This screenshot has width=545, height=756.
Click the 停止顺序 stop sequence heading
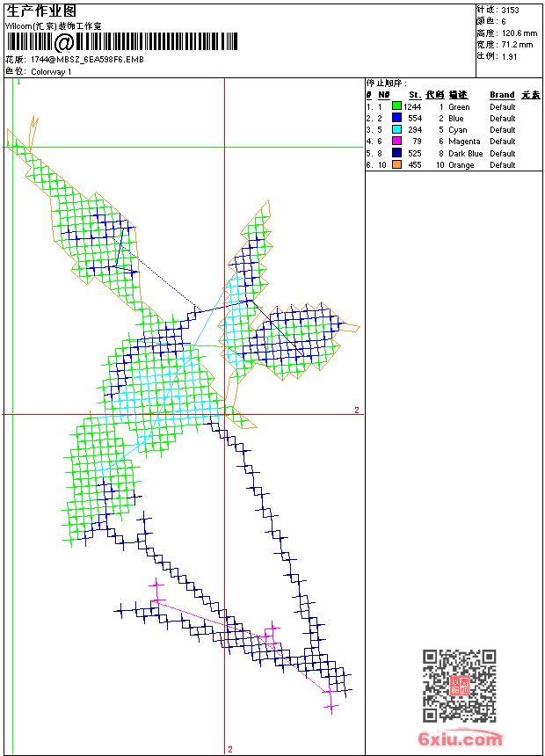pos(388,84)
